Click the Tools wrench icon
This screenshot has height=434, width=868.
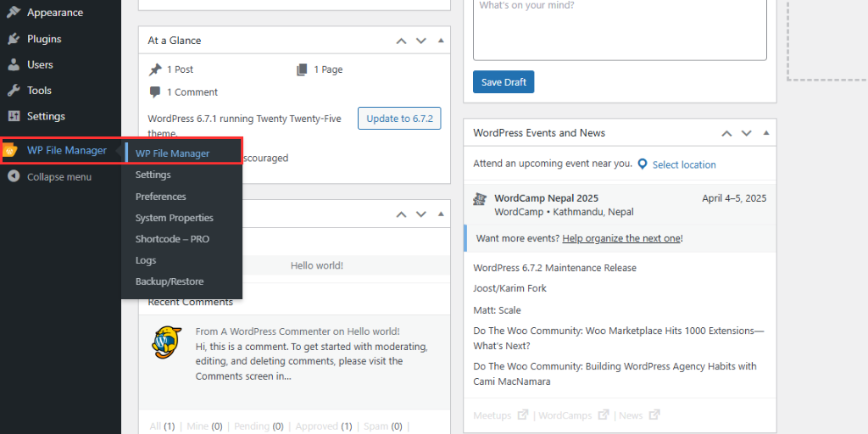point(14,90)
